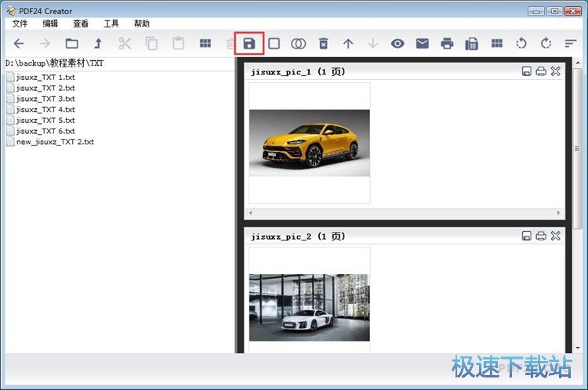Click the highlighted save icon in toolbar
Screen dimensions: 588x390
click(249, 44)
